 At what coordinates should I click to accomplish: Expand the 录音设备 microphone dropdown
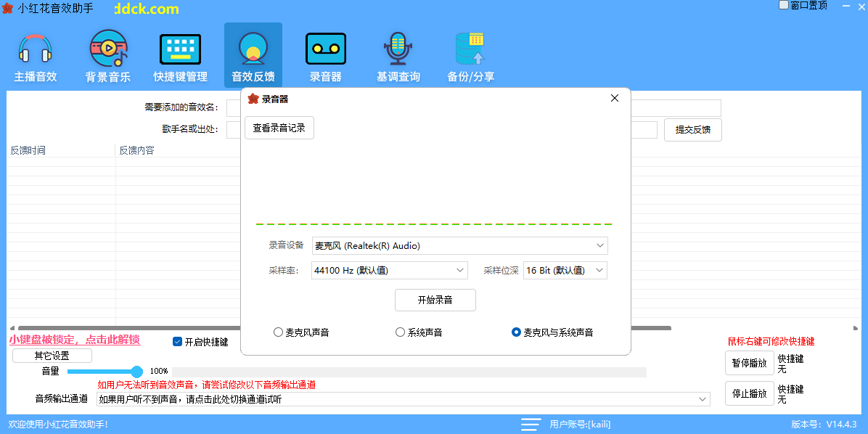coord(459,246)
